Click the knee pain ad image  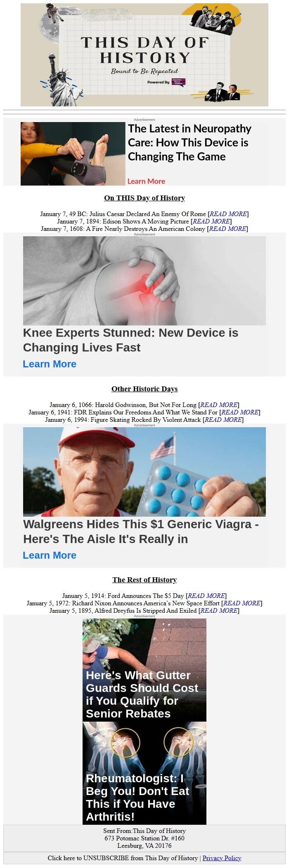click(x=144, y=281)
